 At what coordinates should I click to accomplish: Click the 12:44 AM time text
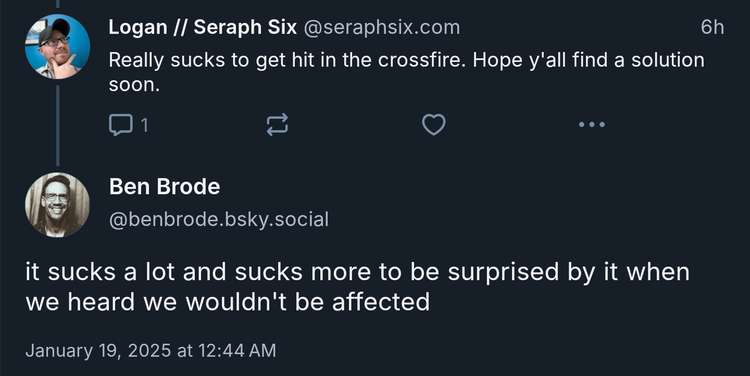[x=237, y=350]
